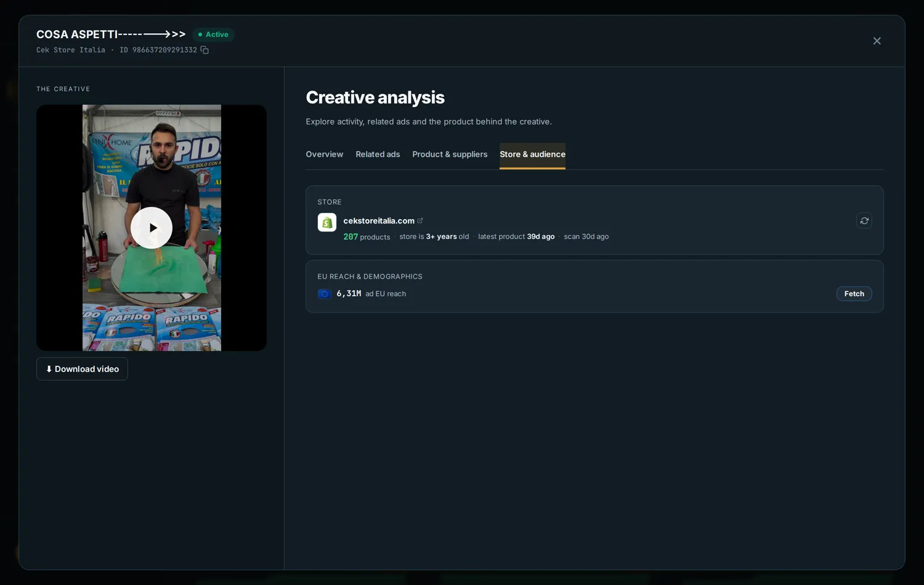Click the 'EU REACH & DEMOGRAPHICS' label
This screenshot has width=924, height=585.
[x=370, y=276]
